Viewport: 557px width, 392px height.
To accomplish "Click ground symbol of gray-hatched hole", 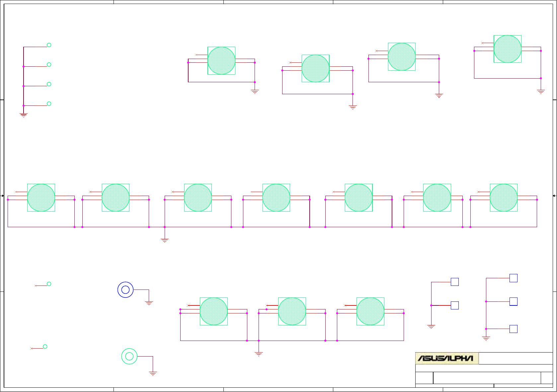I will (x=353, y=107).
